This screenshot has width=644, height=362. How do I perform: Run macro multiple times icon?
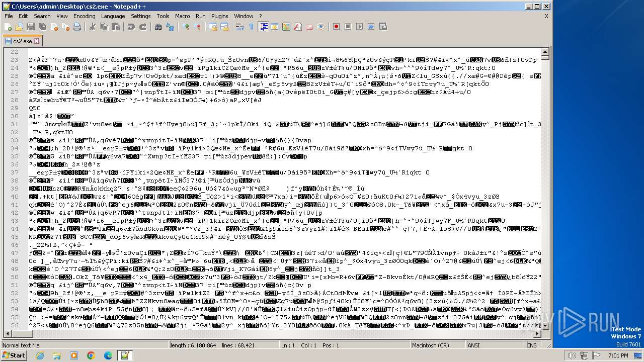tap(371, 27)
